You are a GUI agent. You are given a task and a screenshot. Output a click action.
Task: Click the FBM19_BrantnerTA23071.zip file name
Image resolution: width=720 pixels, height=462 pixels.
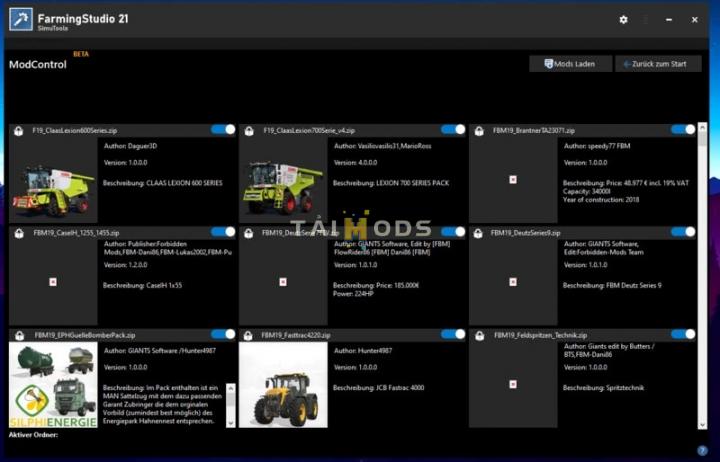tap(534, 131)
